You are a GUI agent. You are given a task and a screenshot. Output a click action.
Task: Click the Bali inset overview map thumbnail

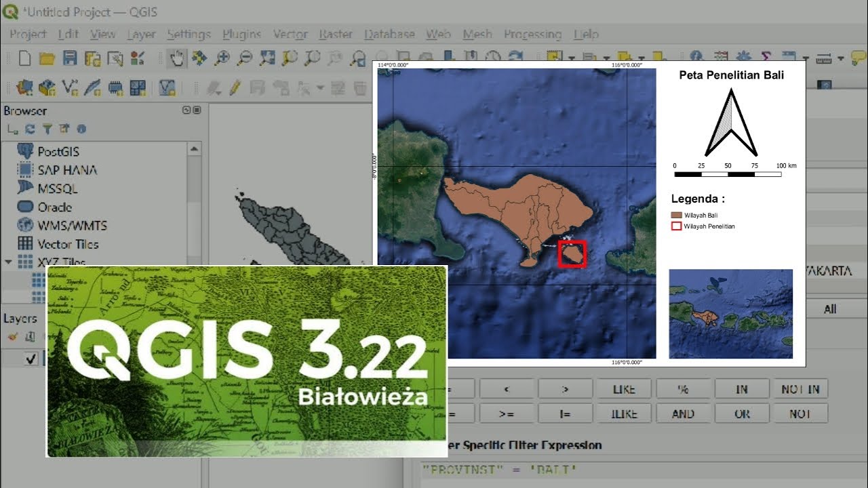coord(731,314)
